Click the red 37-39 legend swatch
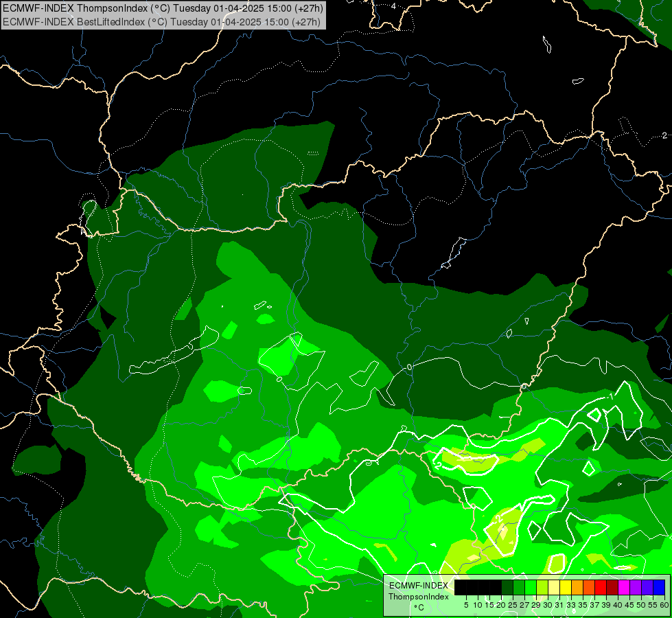 pos(601,587)
